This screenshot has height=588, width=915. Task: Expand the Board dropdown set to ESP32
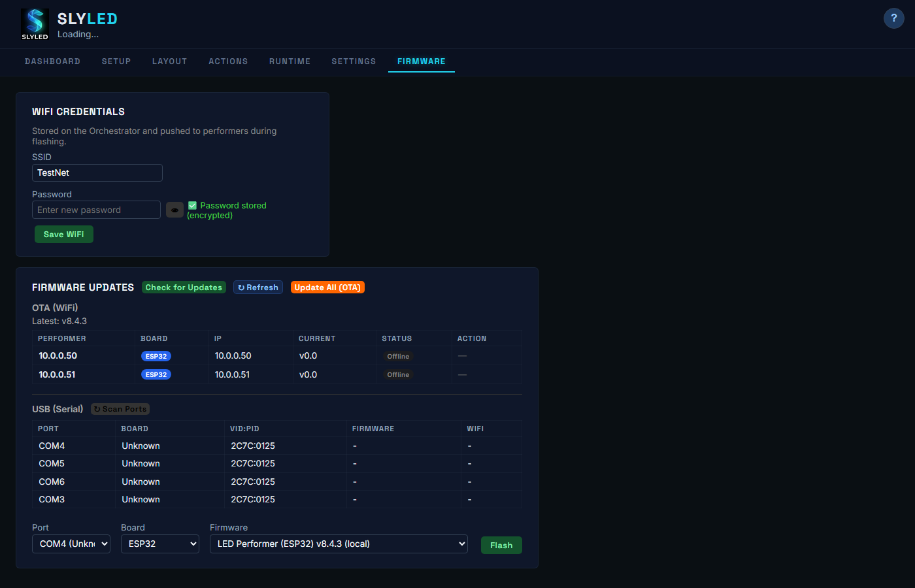[x=160, y=544]
